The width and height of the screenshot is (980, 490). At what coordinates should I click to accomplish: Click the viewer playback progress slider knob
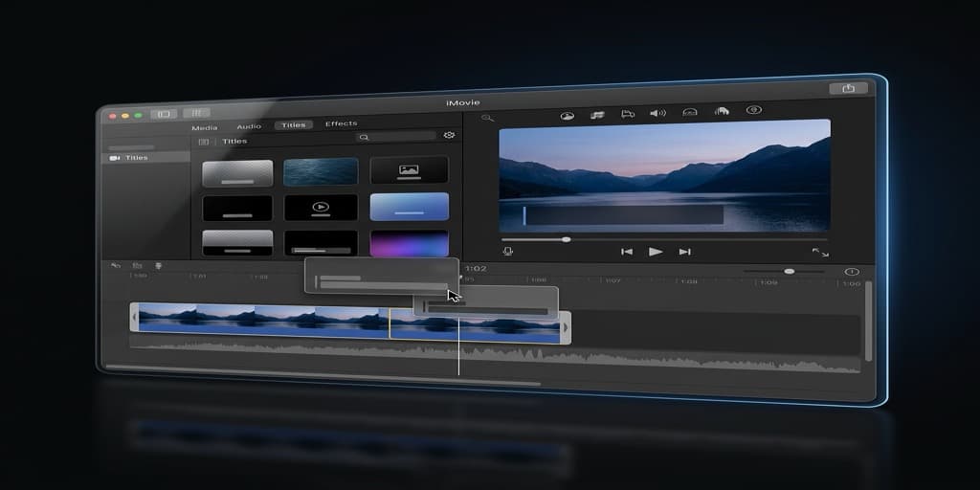(x=566, y=239)
